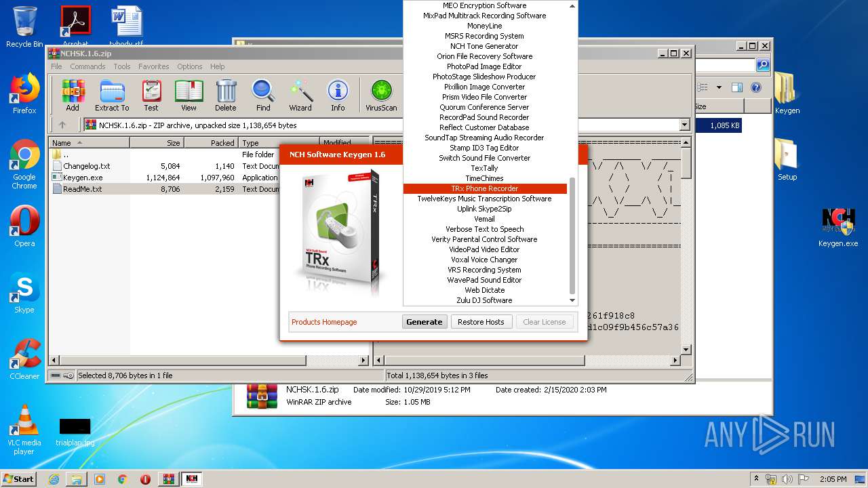Open the Tools menu

tap(122, 66)
